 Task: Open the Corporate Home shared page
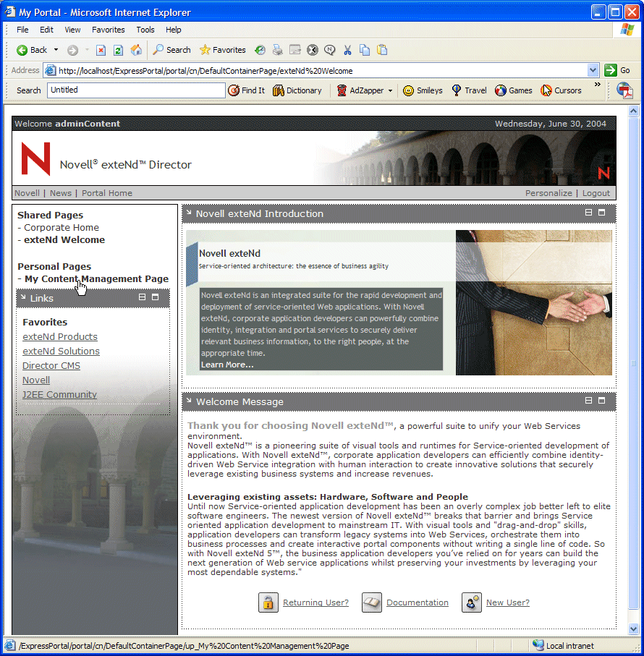pyautogui.click(x=62, y=227)
